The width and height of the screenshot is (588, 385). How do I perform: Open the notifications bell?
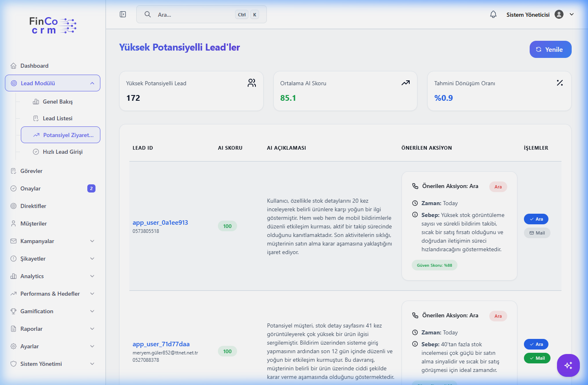pos(493,14)
